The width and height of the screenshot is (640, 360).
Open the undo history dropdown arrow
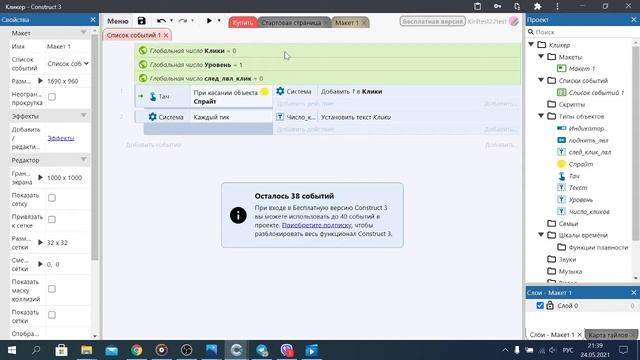coord(171,20)
